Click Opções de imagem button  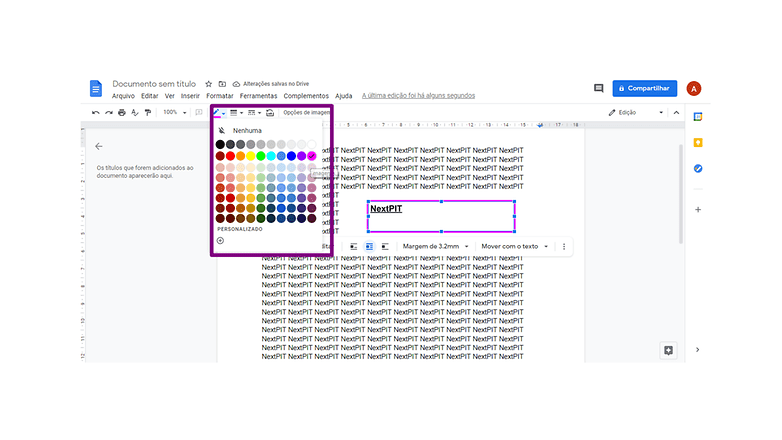(x=306, y=113)
